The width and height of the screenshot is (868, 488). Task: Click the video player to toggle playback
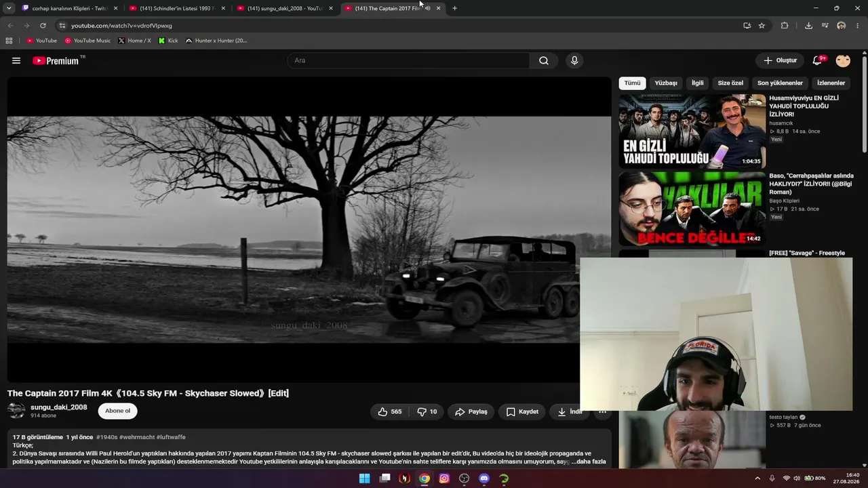coord(309,229)
